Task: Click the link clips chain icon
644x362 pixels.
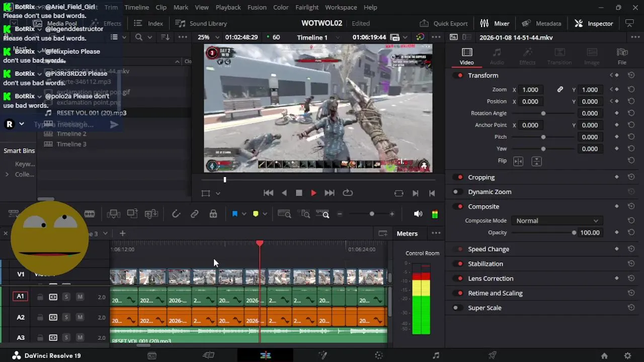Action: tap(195, 214)
